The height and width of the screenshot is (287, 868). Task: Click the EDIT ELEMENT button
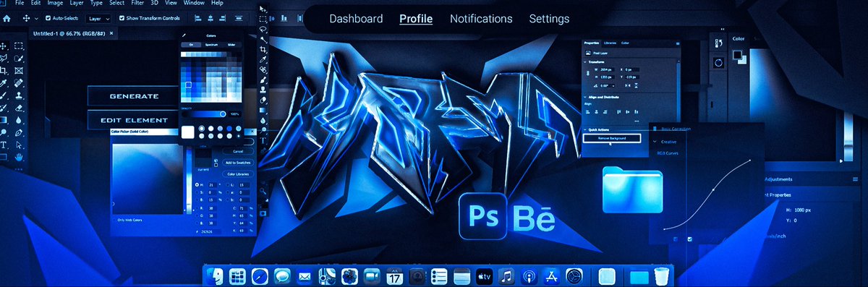point(134,120)
